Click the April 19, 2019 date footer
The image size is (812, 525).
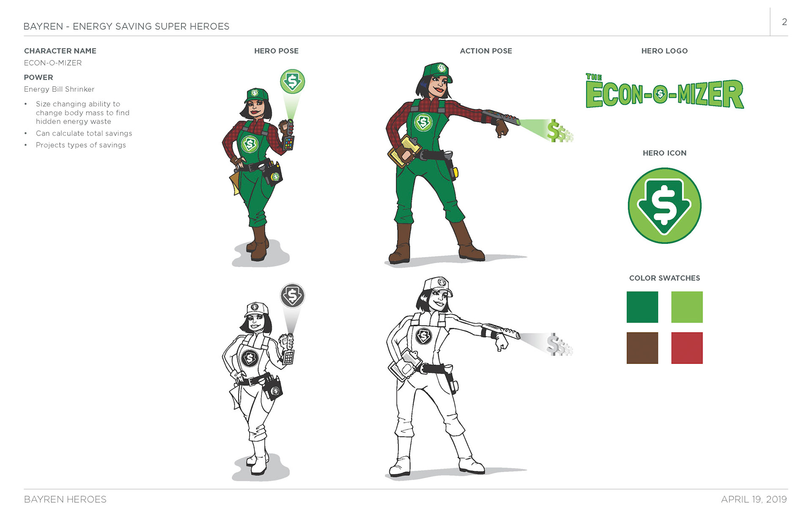(x=754, y=499)
